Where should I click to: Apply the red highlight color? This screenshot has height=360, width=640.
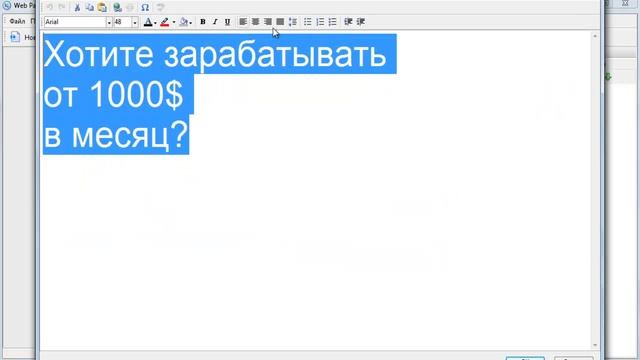164,22
